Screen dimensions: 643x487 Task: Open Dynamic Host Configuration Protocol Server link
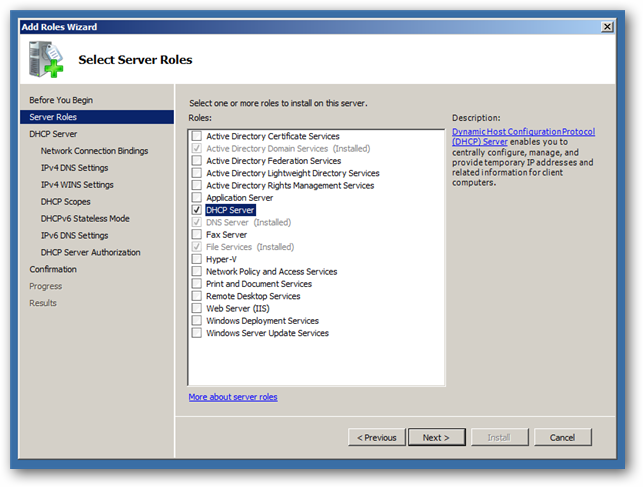coord(523,137)
